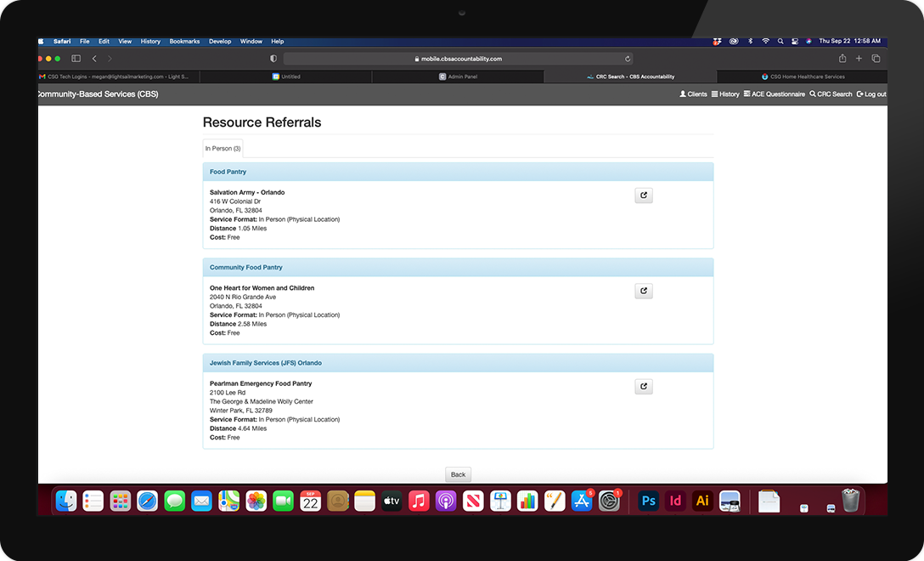Open Pearlman Emergency Food Pantry external link icon
Viewport: 924px width, 561px height.
coord(644,387)
